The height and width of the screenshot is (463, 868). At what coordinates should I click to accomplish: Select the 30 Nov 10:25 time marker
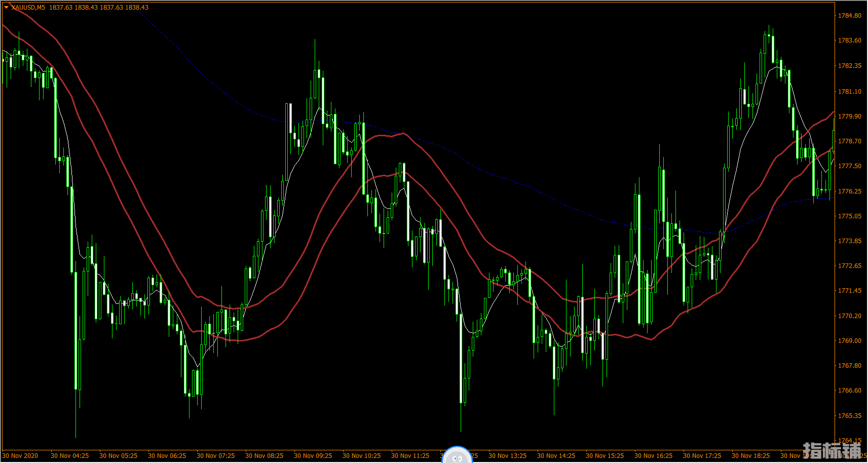click(x=361, y=456)
